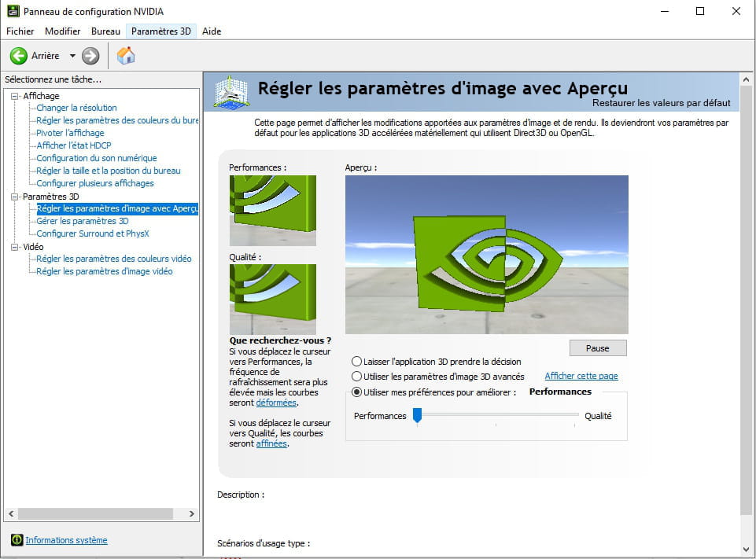Open the Modifier menu

point(62,31)
